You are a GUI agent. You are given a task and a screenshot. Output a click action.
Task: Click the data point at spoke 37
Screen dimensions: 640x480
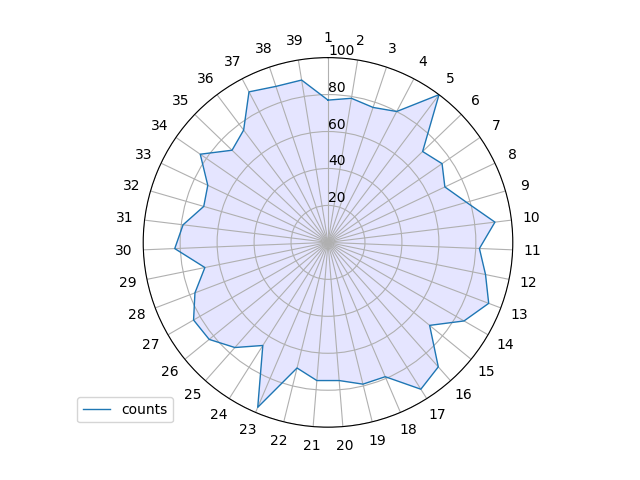(249, 92)
